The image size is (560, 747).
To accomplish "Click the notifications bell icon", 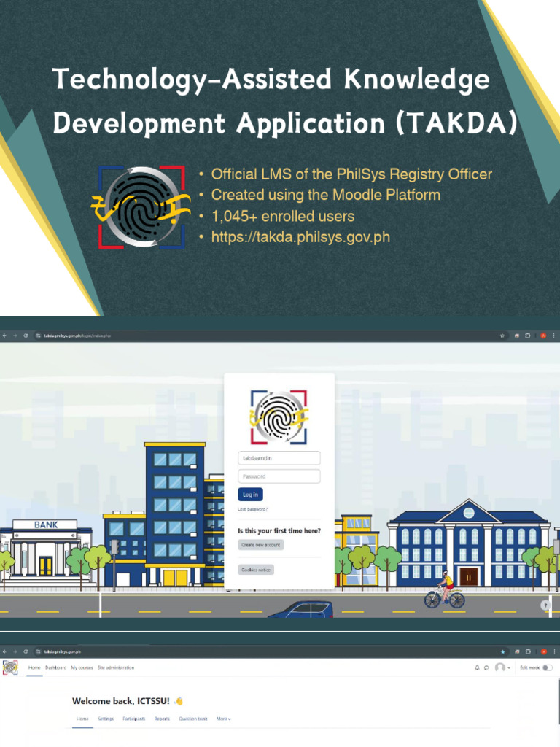I will (477, 667).
